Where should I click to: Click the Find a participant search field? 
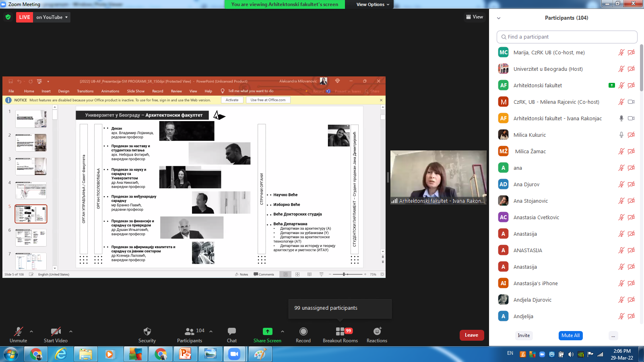(x=567, y=37)
